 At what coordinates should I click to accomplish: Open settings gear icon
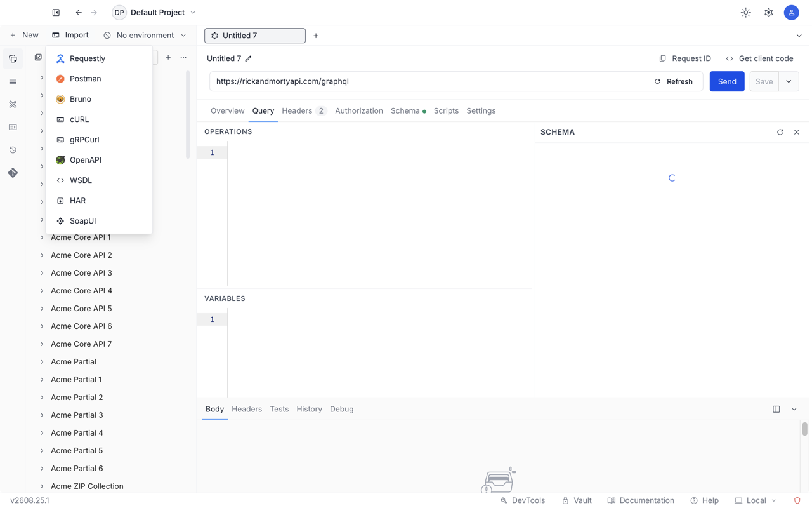(769, 13)
